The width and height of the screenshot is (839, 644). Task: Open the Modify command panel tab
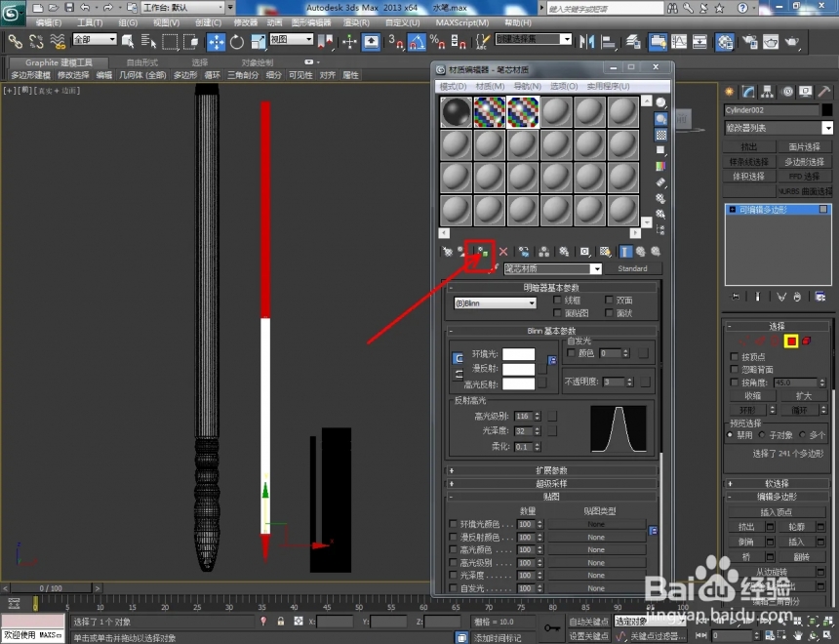point(748,92)
